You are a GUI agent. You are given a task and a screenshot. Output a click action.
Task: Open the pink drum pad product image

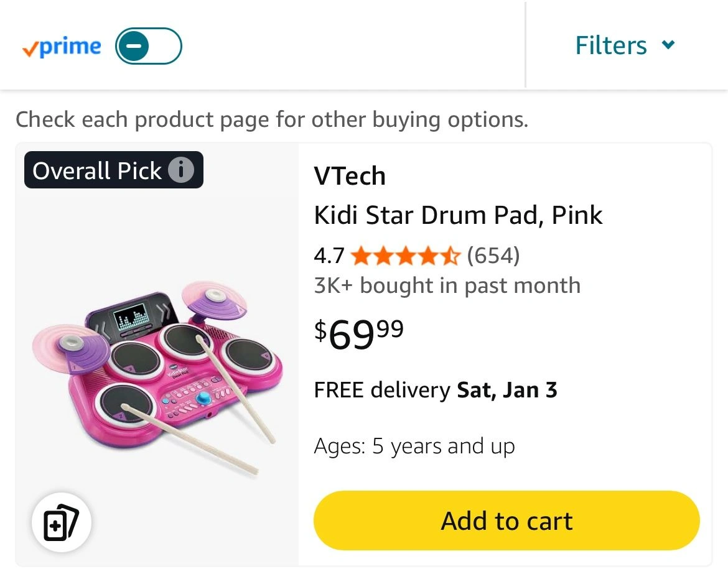tap(157, 373)
